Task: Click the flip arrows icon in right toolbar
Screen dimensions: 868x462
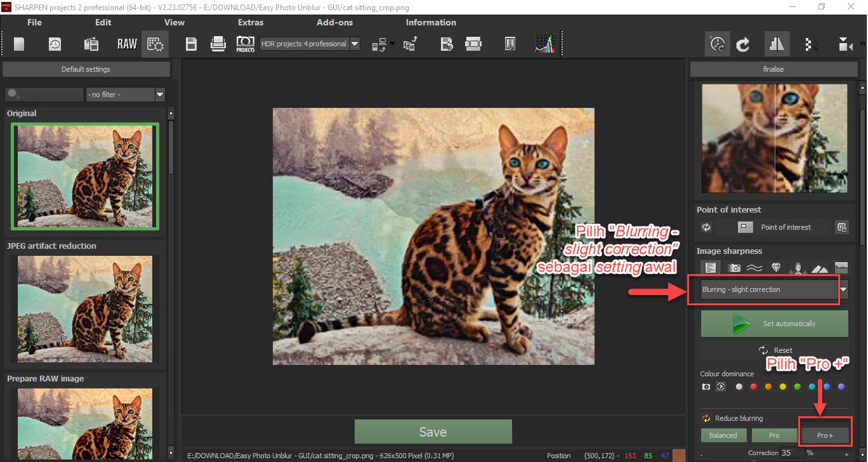Action: tap(845, 44)
